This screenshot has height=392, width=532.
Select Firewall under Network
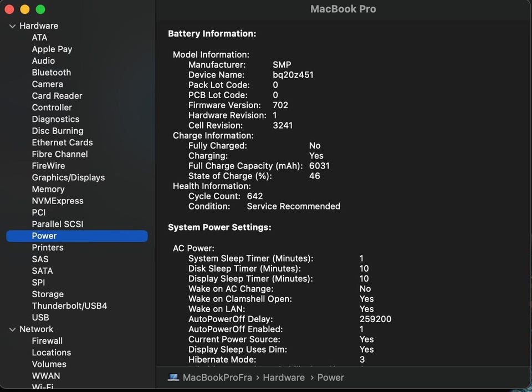pos(47,341)
